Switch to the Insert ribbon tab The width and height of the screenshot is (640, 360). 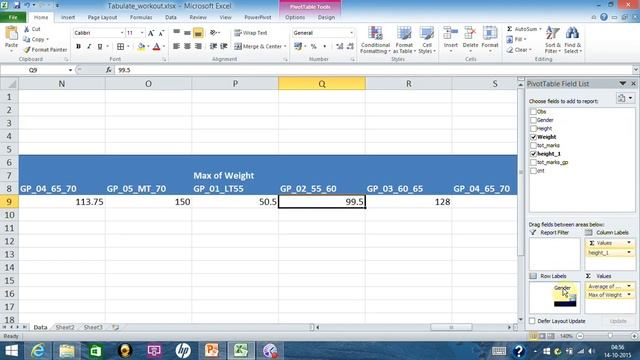pyautogui.click(x=68, y=18)
